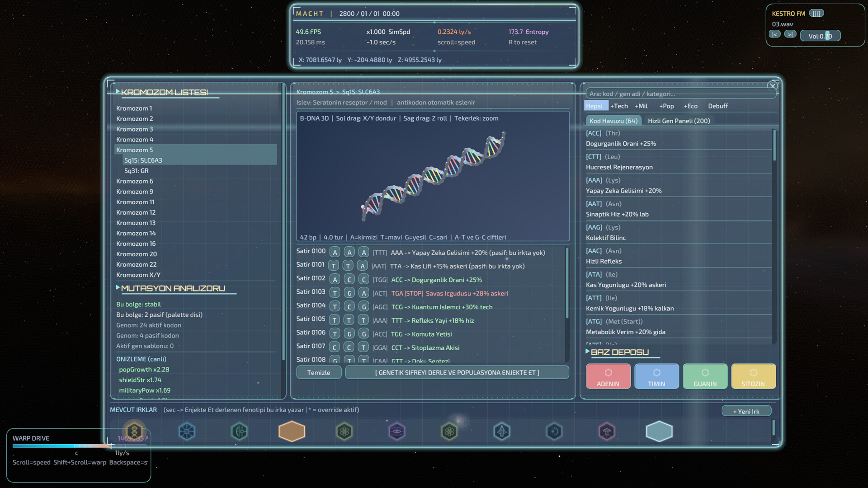Choose the [ATG] Metabolik Verim codon
Image resolution: width=868 pixels, height=488 pixels.
[x=679, y=327]
